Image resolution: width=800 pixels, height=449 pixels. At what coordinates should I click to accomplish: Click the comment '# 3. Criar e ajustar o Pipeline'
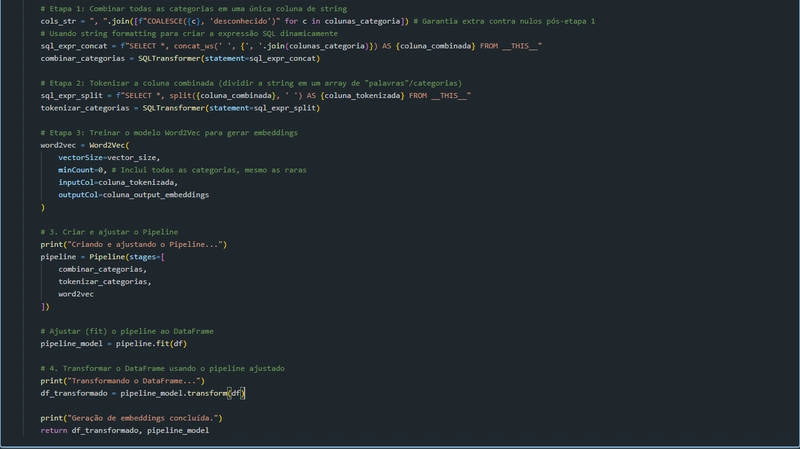(109, 232)
